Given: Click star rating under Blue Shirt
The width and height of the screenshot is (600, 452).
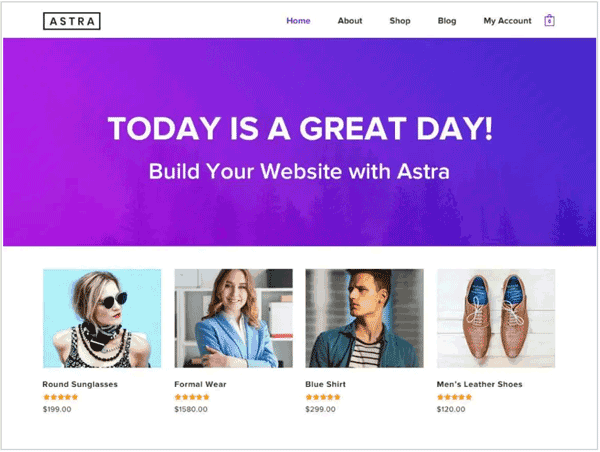Looking at the screenshot, I should (x=323, y=398).
